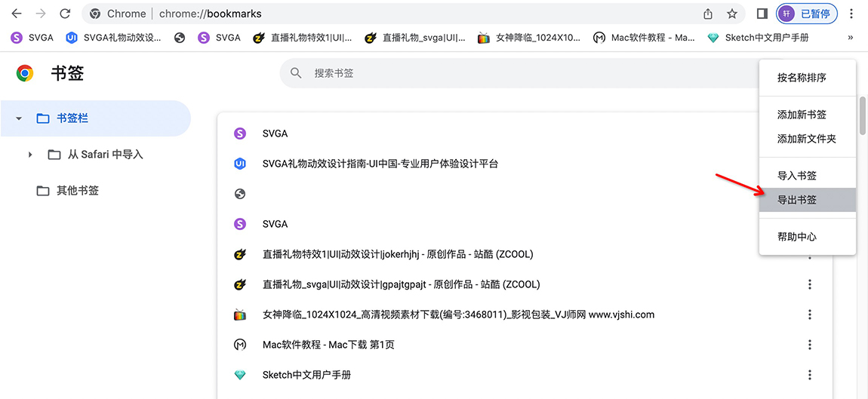Reload the page with the refresh icon
The height and width of the screenshot is (399, 868).
65,14
